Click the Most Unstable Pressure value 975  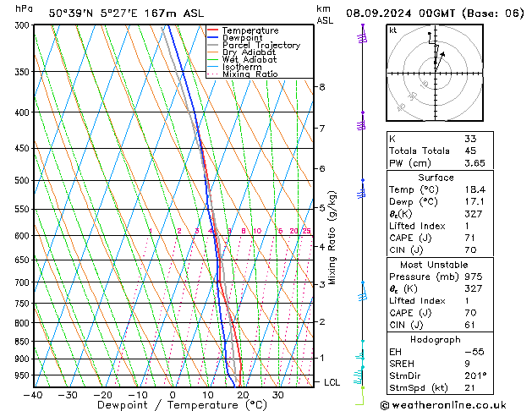474,277
